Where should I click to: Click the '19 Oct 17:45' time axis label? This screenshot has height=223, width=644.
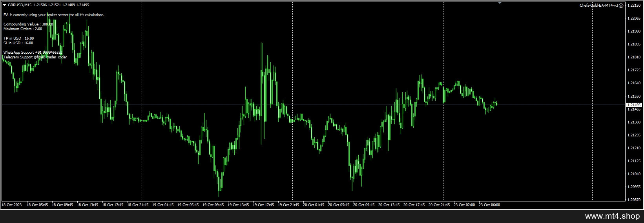pos(263,205)
